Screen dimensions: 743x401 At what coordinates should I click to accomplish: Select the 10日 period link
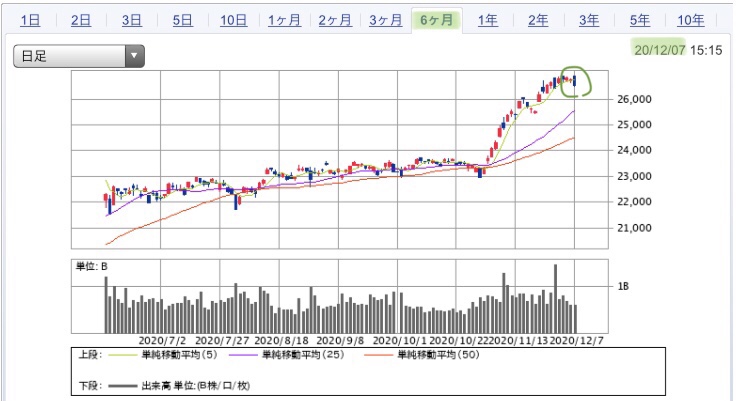[234, 20]
